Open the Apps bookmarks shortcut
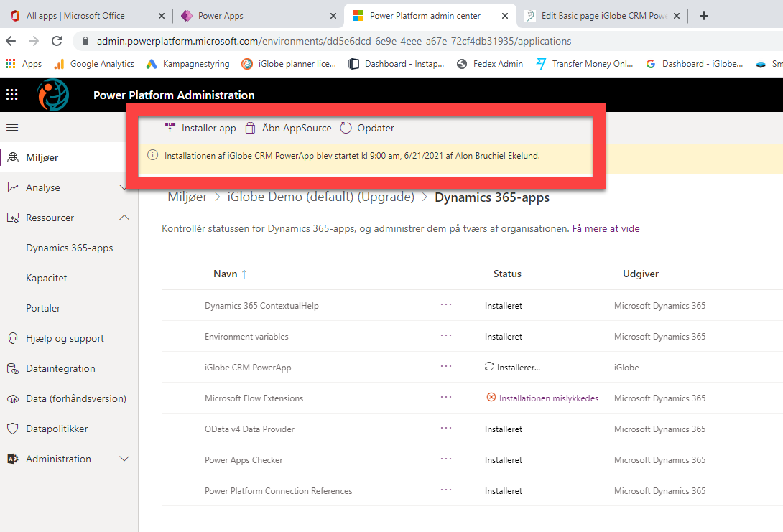The image size is (783, 532). (23, 64)
